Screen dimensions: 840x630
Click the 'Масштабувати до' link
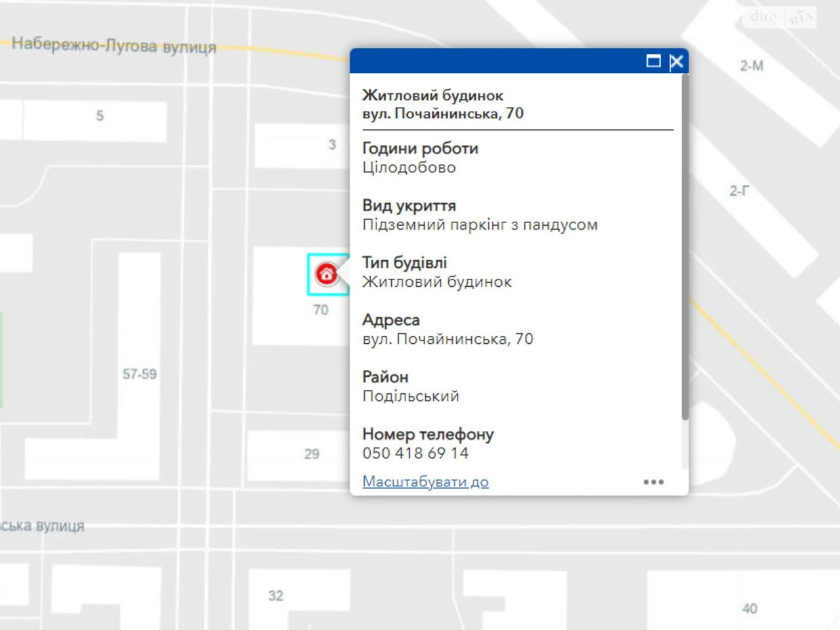click(425, 482)
